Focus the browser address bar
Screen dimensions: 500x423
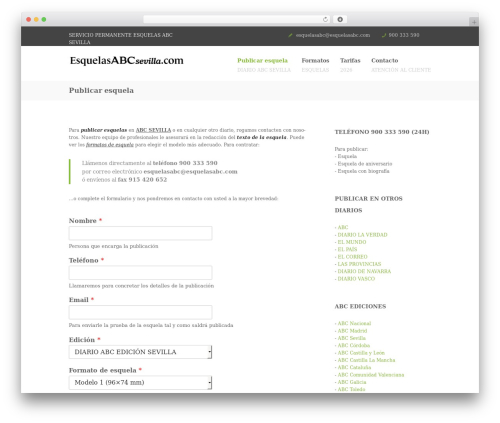(237, 19)
